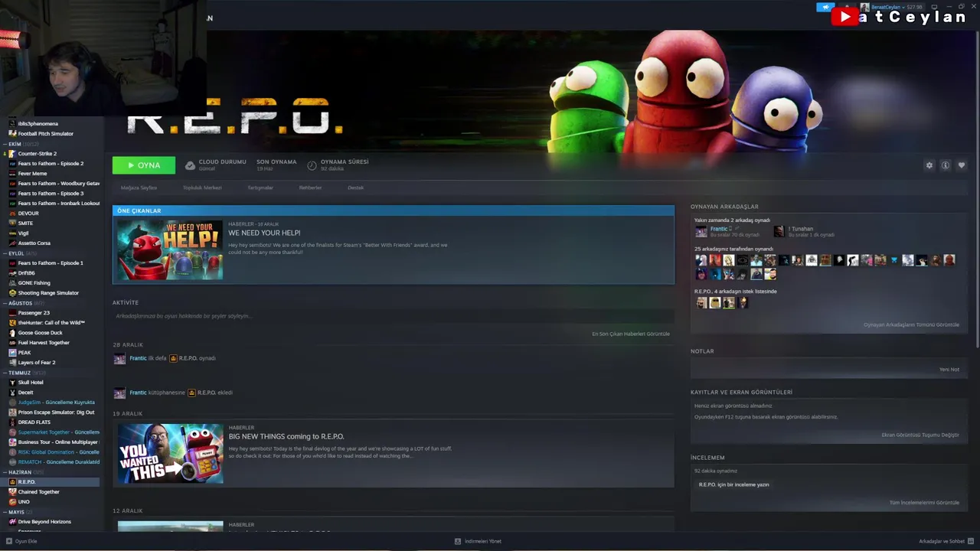Image resolution: width=980 pixels, height=551 pixels.
Task: Click the plus icon beside Oyun Ekle
Action: coord(9,541)
